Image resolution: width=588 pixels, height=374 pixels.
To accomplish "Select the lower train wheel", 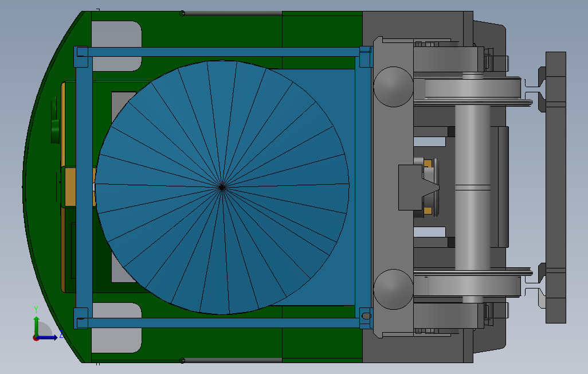I will coord(473,282).
